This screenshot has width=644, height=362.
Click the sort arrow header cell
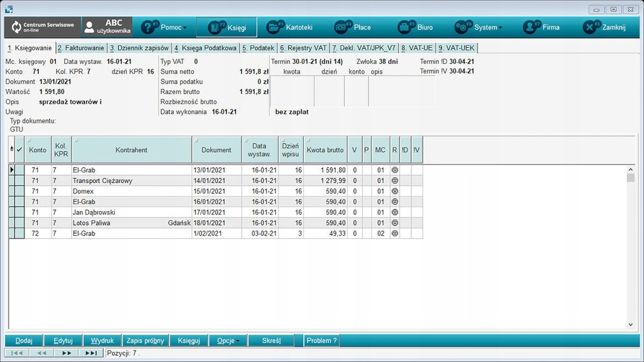(x=11, y=150)
